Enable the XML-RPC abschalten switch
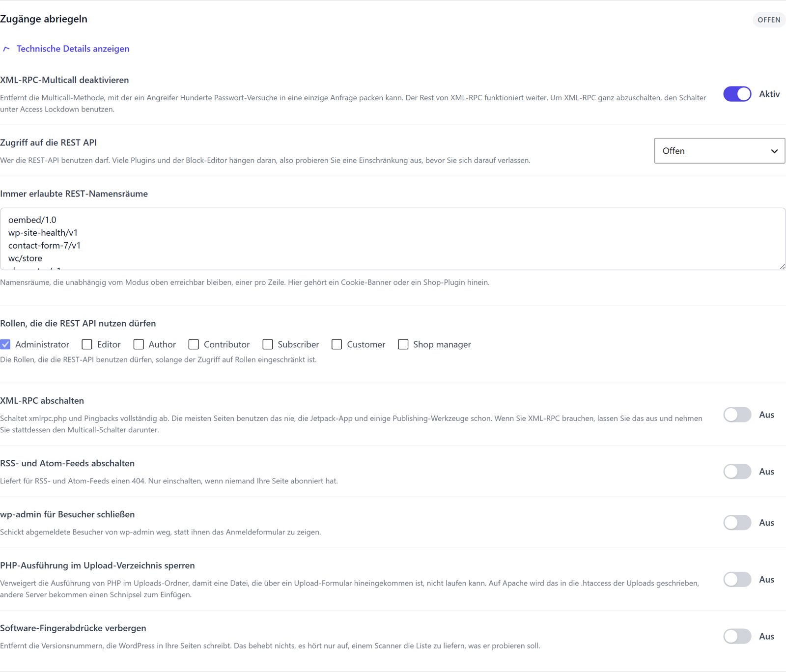Viewport: 786px width, 672px height. pos(737,415)
